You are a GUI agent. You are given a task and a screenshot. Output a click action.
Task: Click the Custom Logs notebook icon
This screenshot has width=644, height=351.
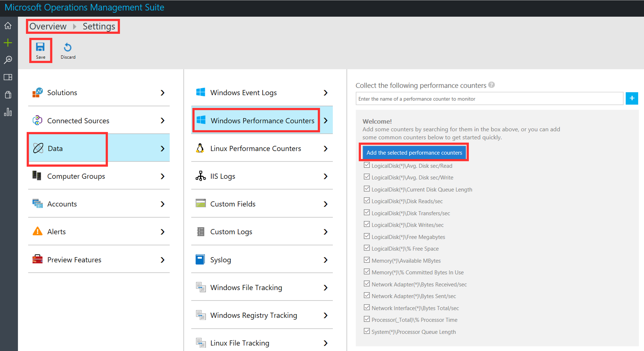point(201,232)
